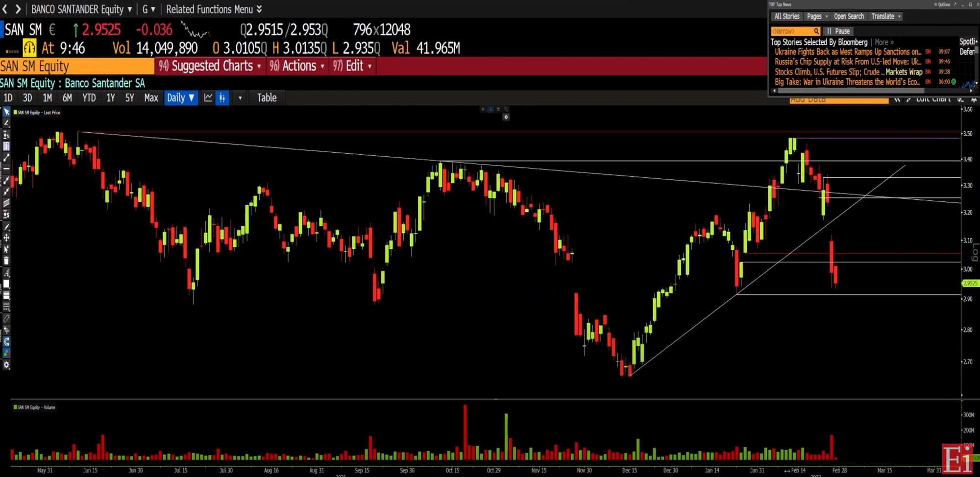Select the 1D time range

click(8, 97)
